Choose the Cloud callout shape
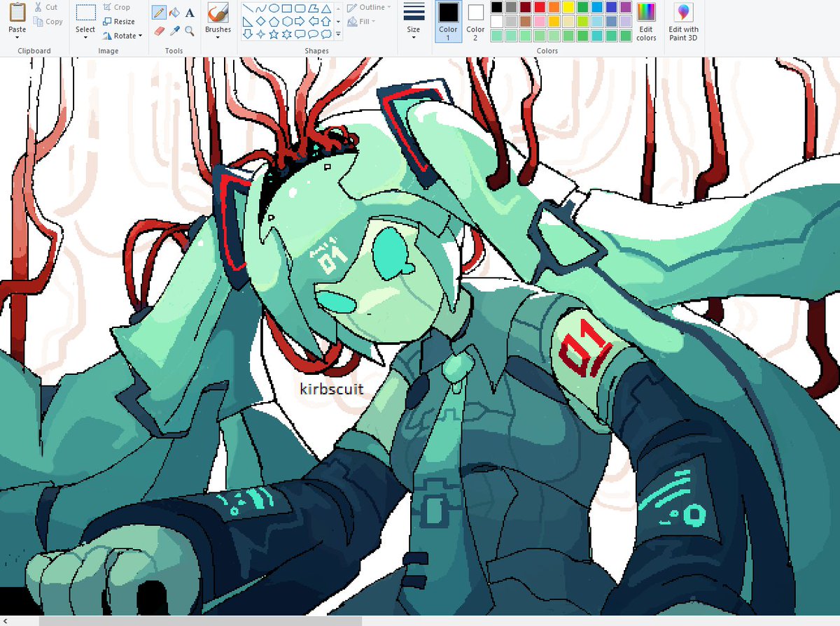Screen dimensions: 840x626 tap(326, 34)
